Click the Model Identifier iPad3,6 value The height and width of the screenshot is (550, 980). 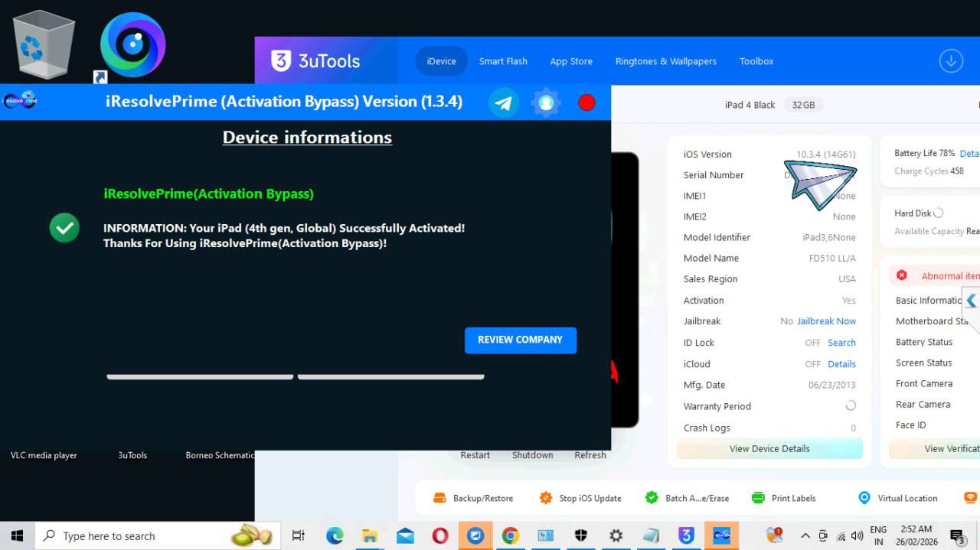(829, 238)
